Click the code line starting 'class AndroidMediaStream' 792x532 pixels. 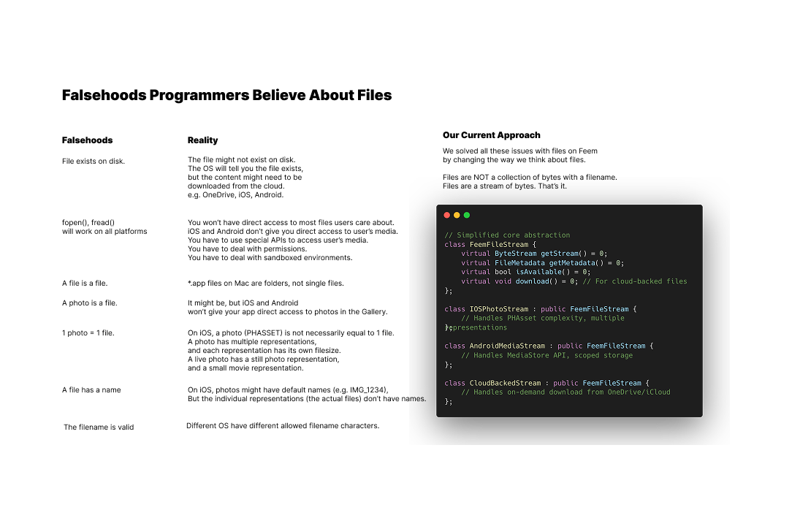coord(549,346)
